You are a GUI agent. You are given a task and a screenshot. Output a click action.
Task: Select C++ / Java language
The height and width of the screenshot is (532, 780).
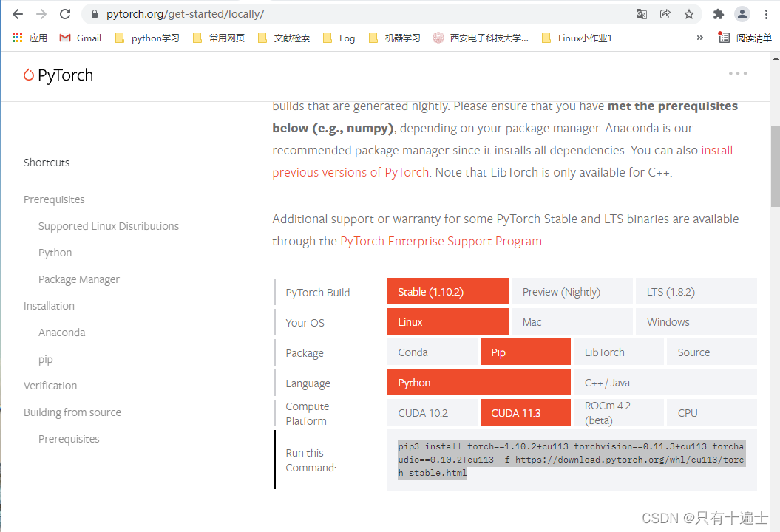click(665, 382)
